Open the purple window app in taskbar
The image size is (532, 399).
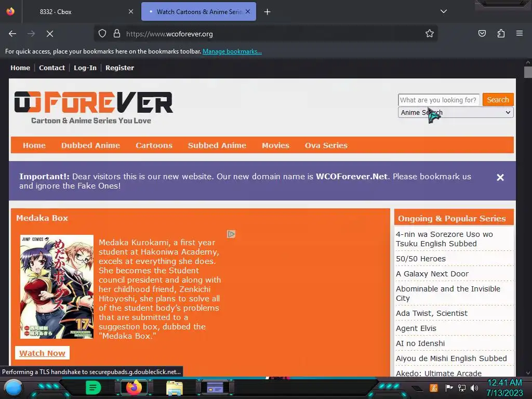215,388
